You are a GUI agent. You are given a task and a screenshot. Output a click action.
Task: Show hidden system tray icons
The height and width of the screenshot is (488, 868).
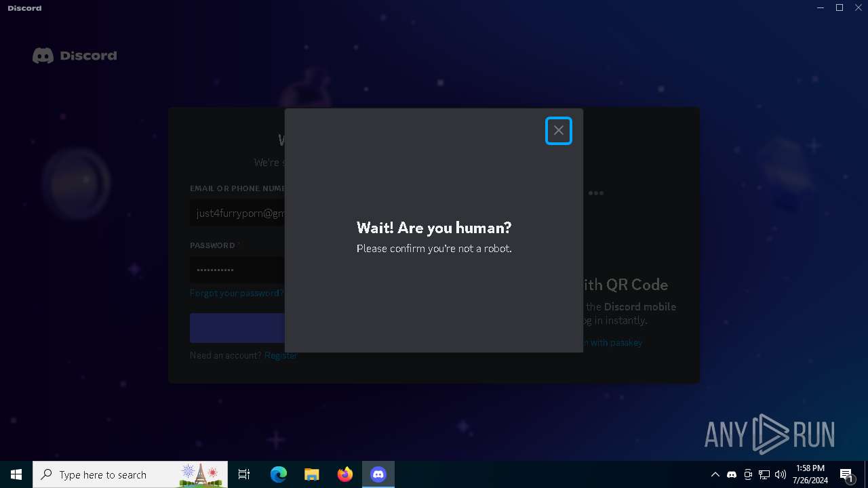click(x=715, y=474)
